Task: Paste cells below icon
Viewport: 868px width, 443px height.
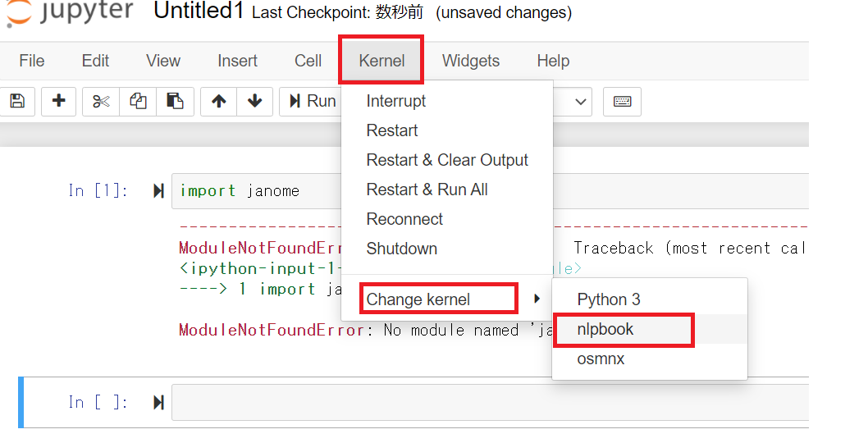Action: 175,102
